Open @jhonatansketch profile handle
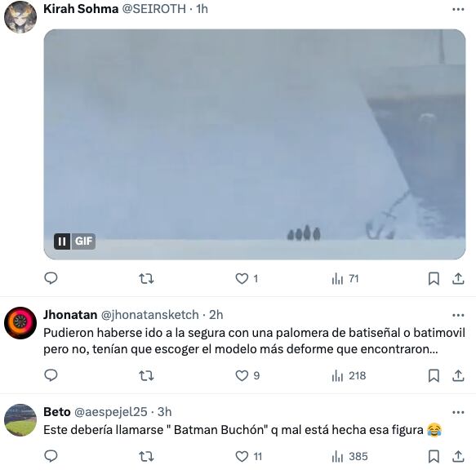Screen dimensions: 476x474 (149, 315)
